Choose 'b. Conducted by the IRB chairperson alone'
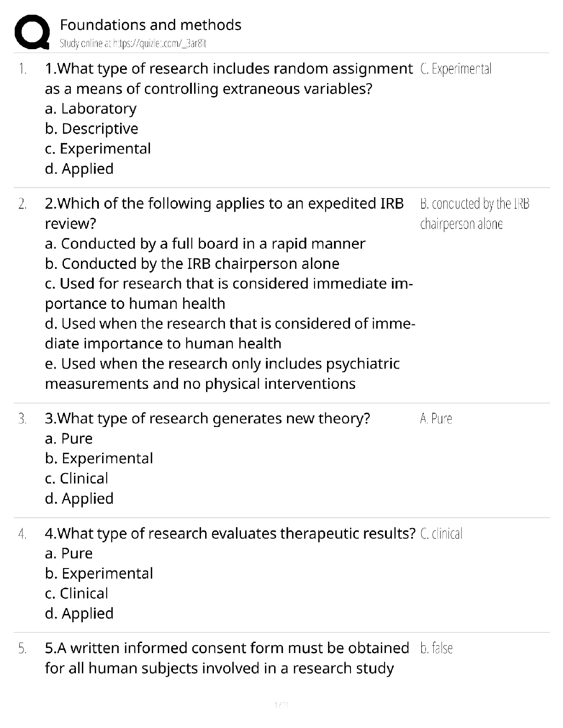This screenshot has width=563, height=728. pyautogui.click(x=192, y=264)
